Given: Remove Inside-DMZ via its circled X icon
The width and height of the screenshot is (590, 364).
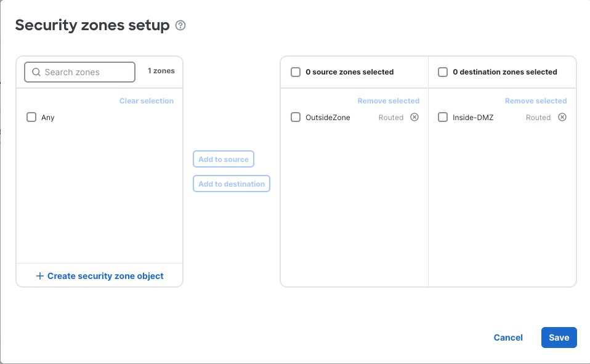Looking at the screenshot, I should [562, 117].
